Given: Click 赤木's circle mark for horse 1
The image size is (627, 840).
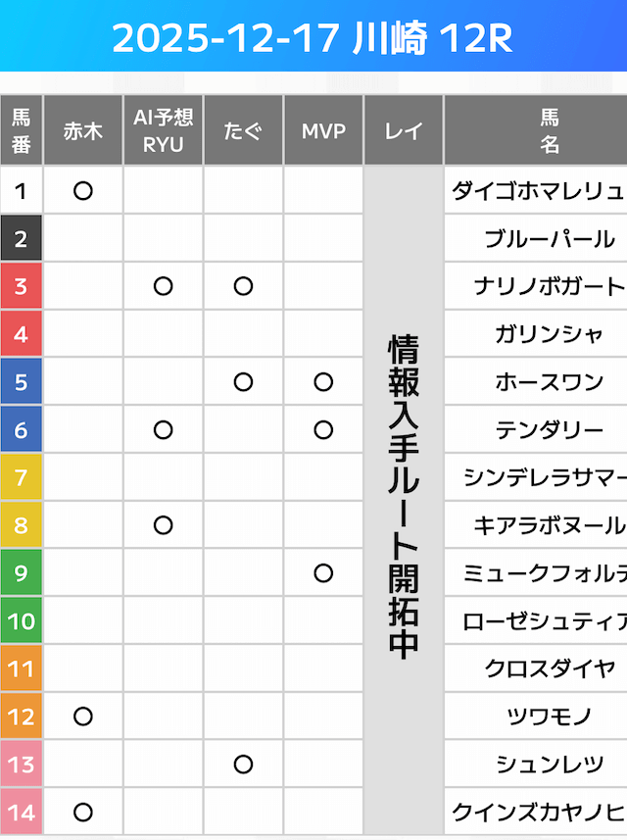Looking at the screenshot, I should [83, 190].
